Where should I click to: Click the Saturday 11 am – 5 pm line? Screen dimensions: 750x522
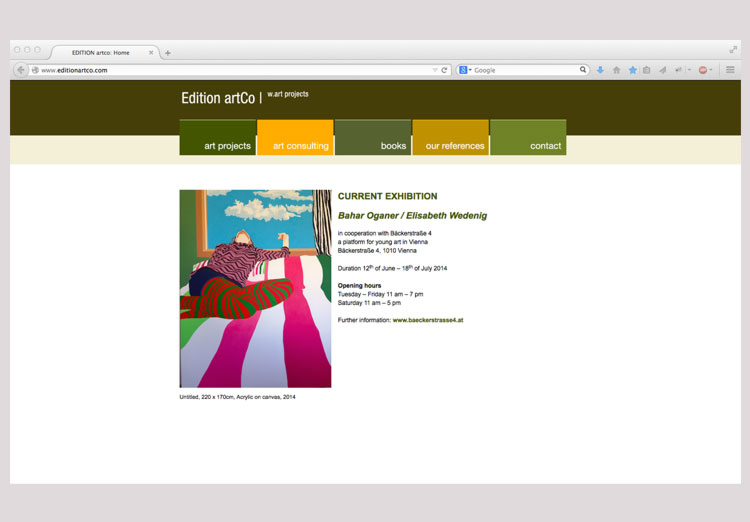369,303
